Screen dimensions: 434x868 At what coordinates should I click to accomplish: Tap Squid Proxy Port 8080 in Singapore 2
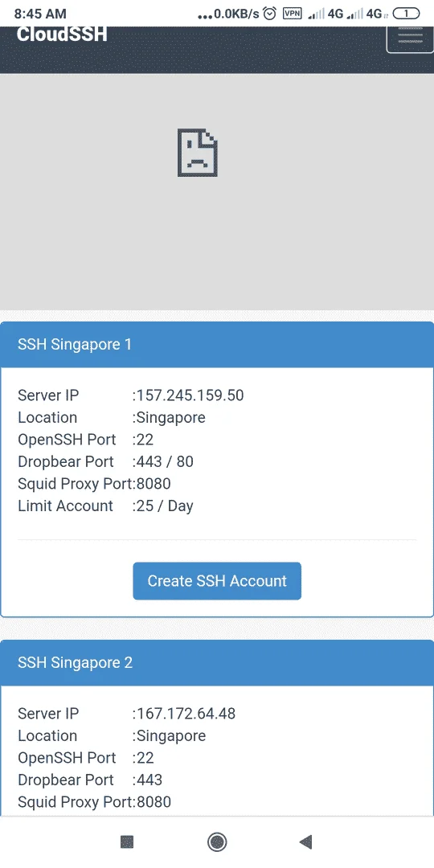click(154, 802)
